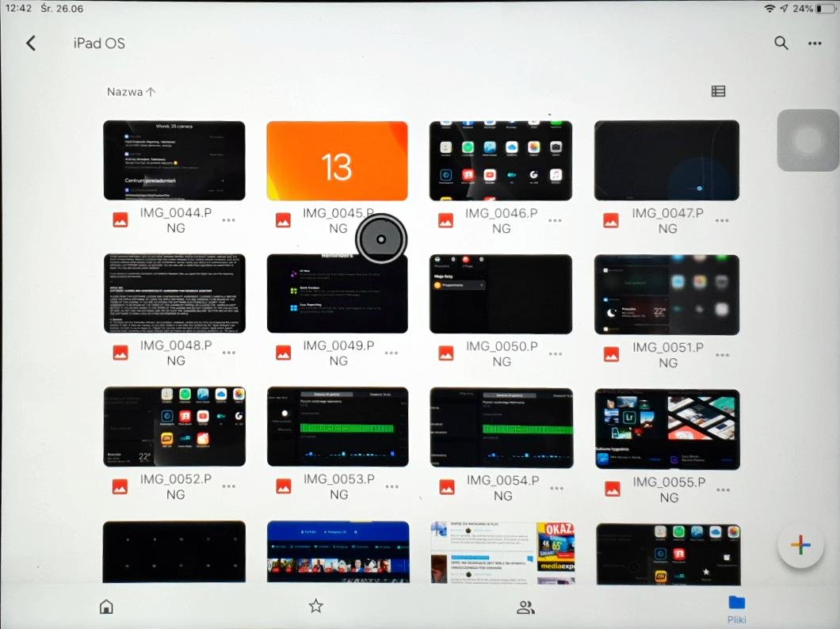Select the file name IMG_0053.PNG
The width and height of the screenshot is (840, 629).
339,486
